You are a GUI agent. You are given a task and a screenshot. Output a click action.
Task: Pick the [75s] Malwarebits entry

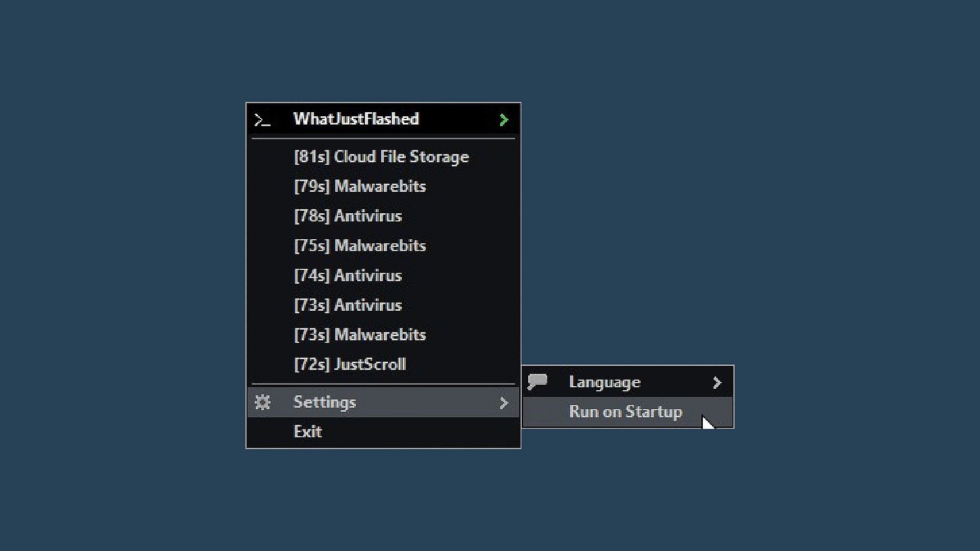(x=383, y=245)
